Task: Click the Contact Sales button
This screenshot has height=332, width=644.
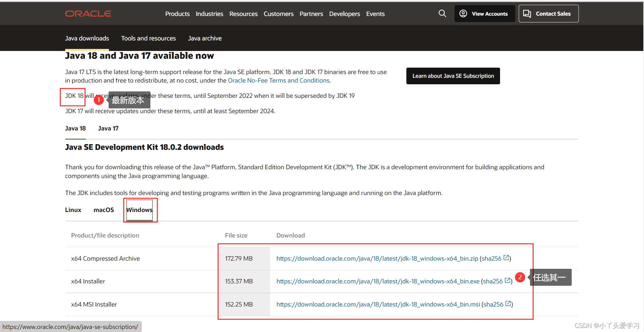Action: (549, 14)
